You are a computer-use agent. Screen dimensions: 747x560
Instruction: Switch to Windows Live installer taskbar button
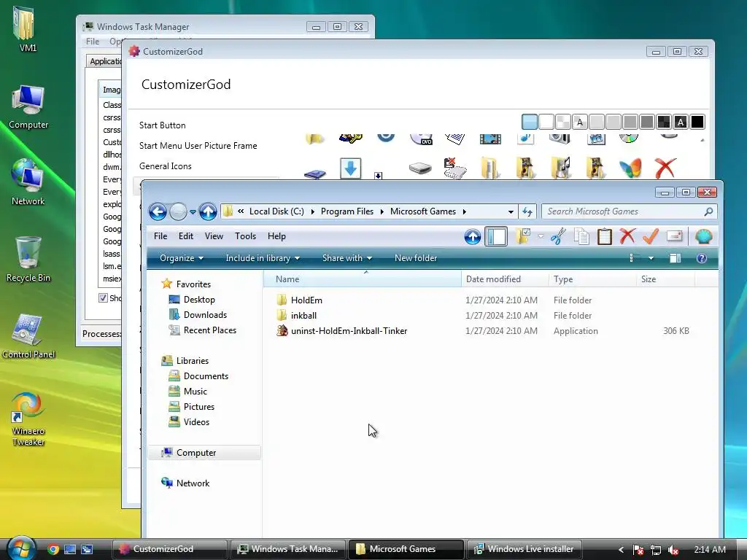(x=524, y=549)
